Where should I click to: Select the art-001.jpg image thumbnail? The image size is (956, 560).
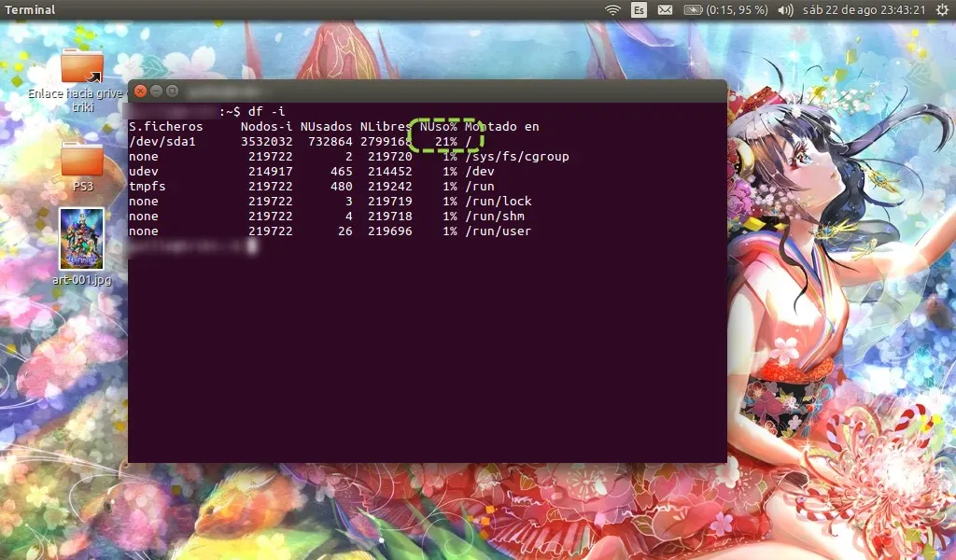(82, 238)
